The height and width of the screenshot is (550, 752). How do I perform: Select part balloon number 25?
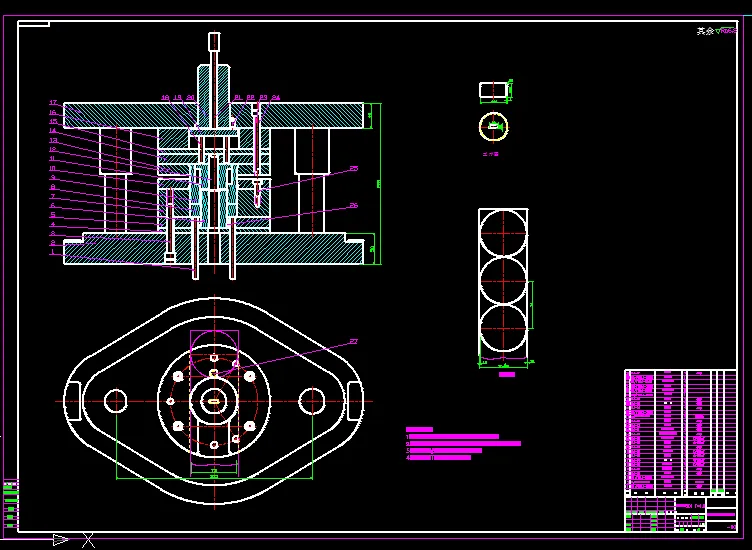click(x=354, y=168)
